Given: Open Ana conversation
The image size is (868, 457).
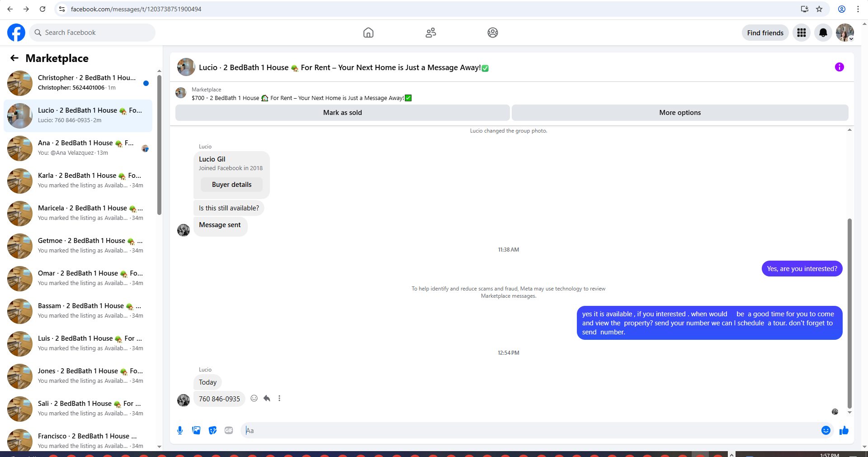Looking at the screenshot, I should (x=78, y=148).
